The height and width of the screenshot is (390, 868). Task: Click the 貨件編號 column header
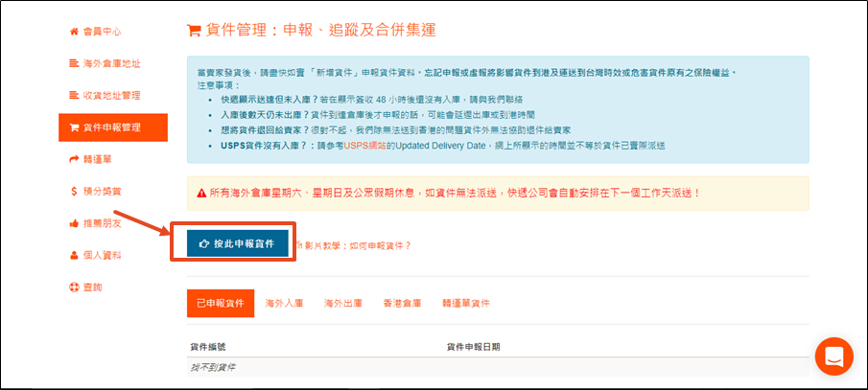(x=208, y=346)
